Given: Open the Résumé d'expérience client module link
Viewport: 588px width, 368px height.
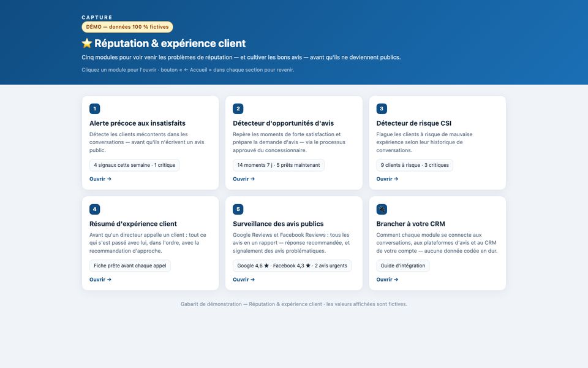Looking at the screenshot, I should [x=100, y=280].
